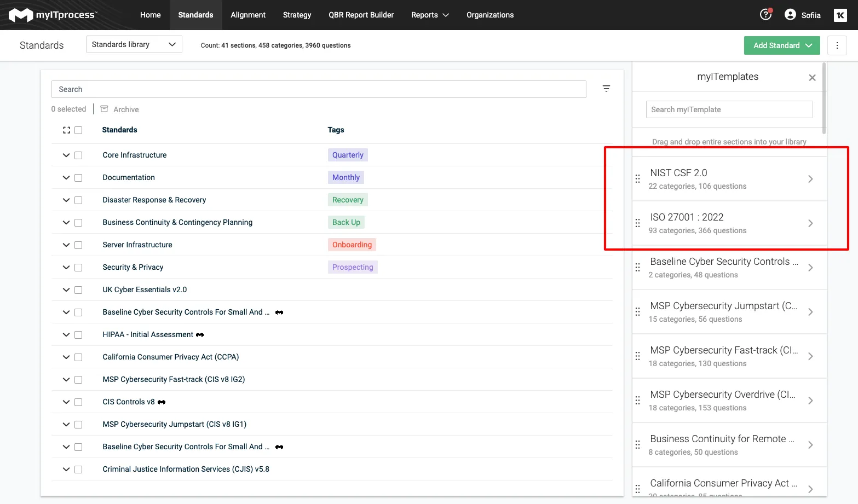The width and height of the screenshot is (858, 504).
Task: Go to the Alignment tab
Action: click(x=247, y=15)
